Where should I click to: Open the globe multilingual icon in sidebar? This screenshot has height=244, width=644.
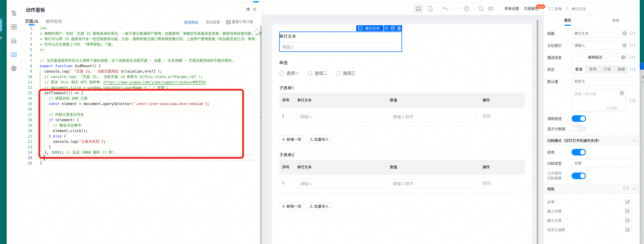tap(14, 68)
